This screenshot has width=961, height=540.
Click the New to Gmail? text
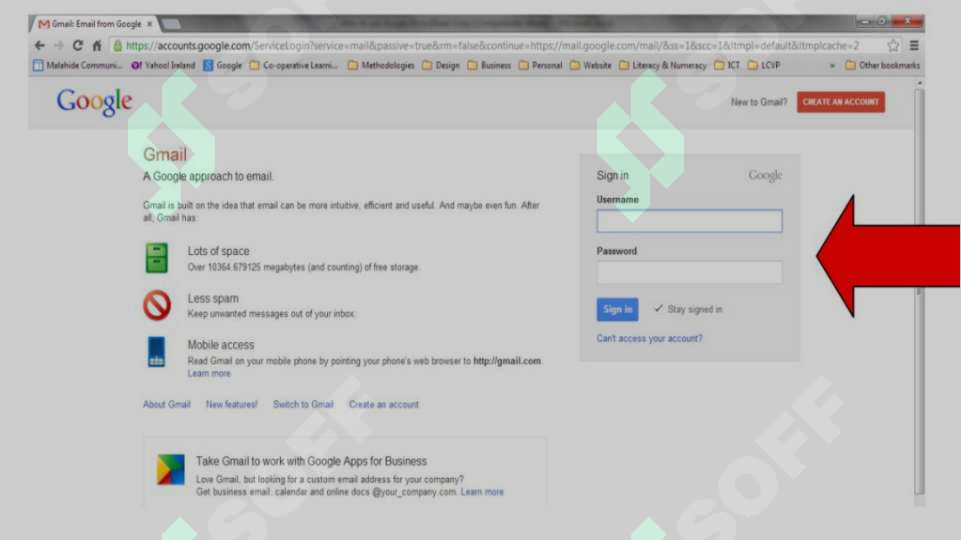coord(759,102)
